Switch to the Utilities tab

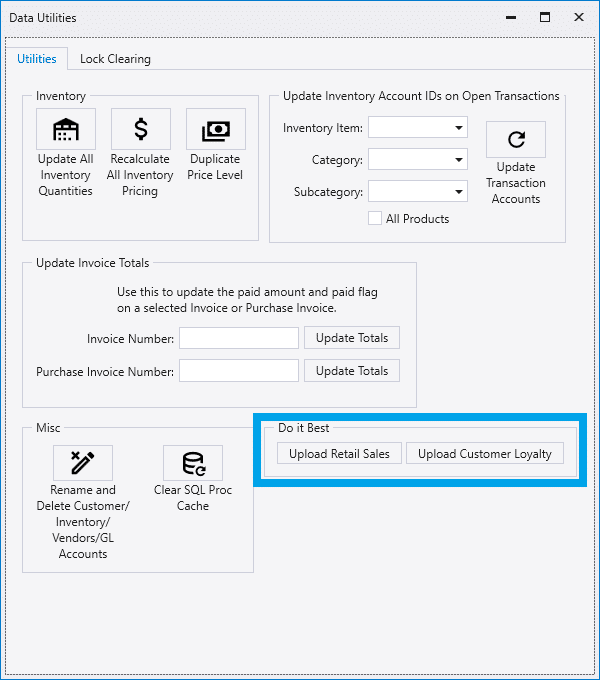[37, 59]
